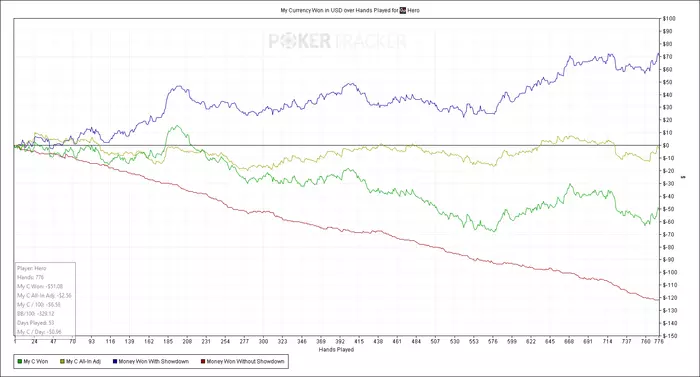The height and width of the screenshot is (377, 700).
Task: Click the red Money Won Without Showdown swatch
Action: 203,361
